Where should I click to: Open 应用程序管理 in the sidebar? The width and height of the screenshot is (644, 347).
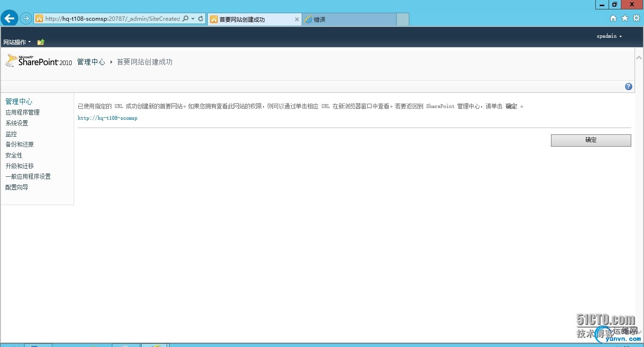(x=23, y=112)
